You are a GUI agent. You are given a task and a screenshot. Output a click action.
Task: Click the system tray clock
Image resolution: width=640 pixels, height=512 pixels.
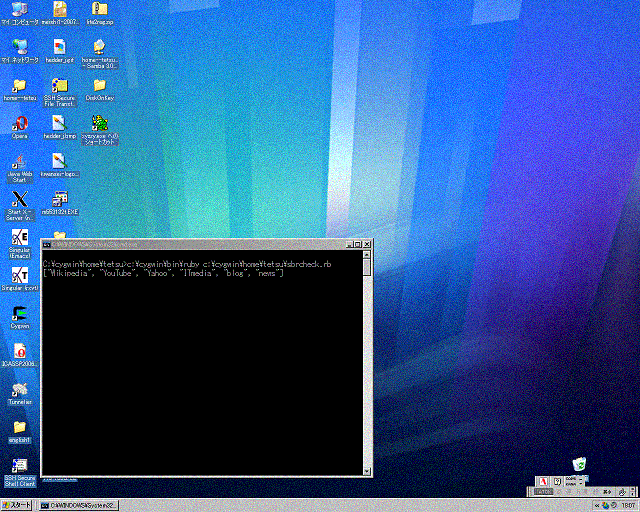[x=628, y=505]
